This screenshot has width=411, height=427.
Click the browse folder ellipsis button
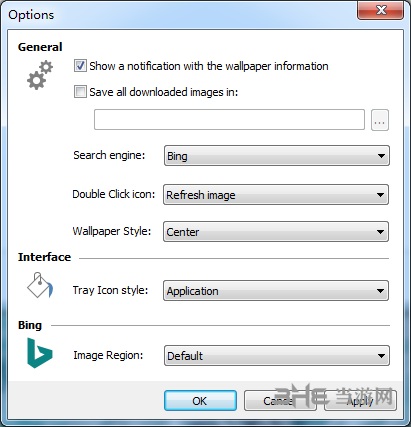pyautogui.click(x=380, y=120)
